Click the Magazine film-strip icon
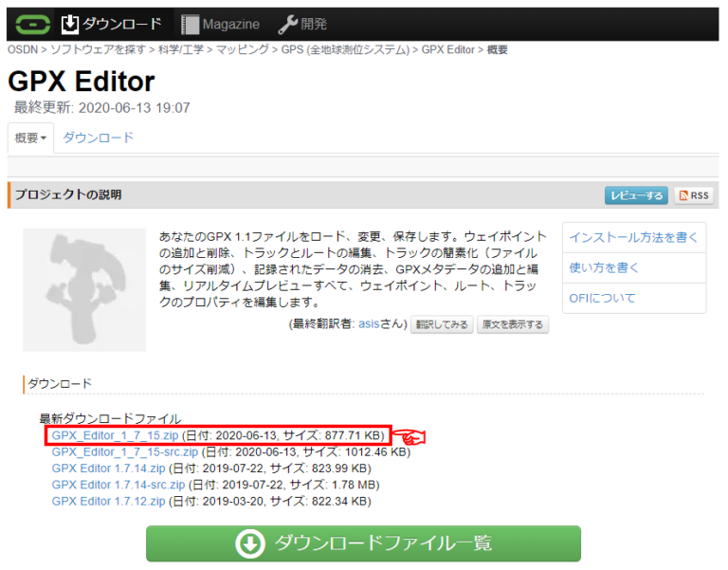This screenshot has width=728, height=570. point(190,24)
